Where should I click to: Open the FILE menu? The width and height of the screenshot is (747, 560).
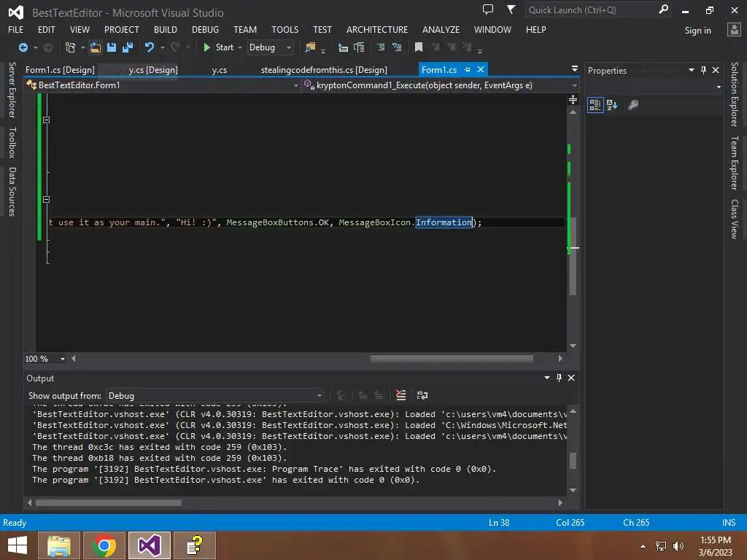coord(16,29)
